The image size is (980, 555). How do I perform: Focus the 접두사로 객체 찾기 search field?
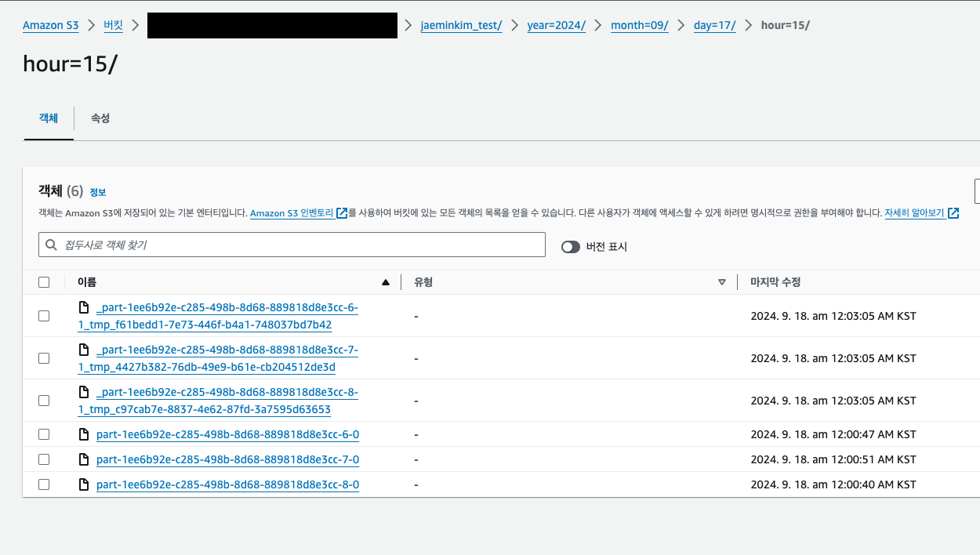point(292,245)
